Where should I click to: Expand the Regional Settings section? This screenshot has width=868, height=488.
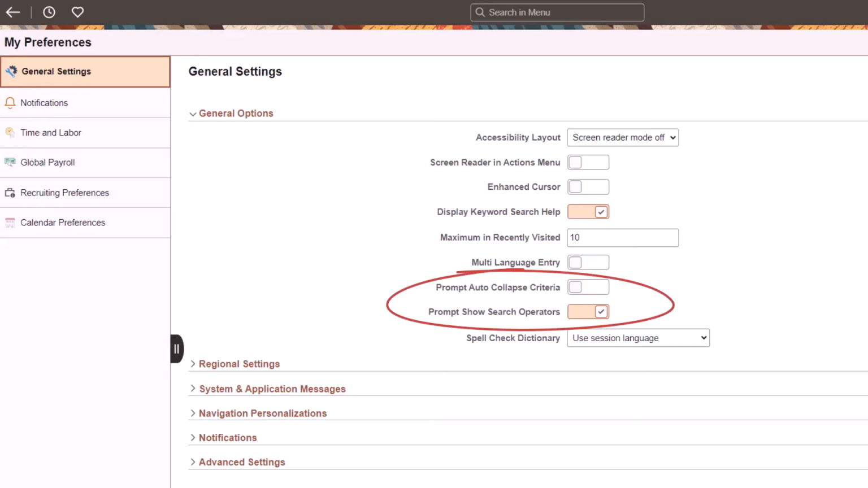(239, 364)
